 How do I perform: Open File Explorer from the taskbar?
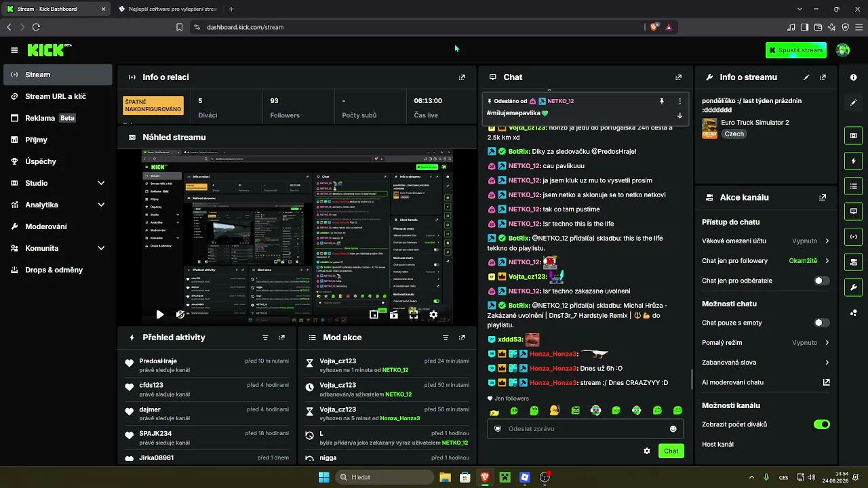point(445,477)
